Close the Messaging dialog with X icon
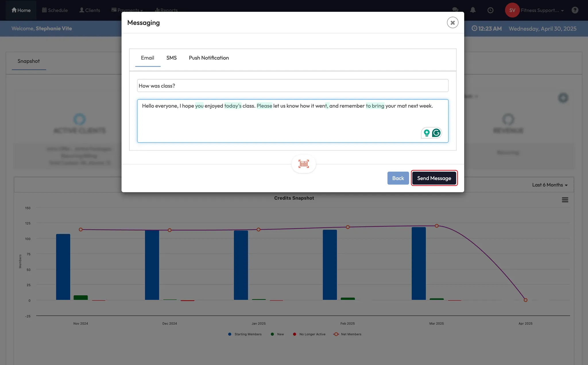This screenshot has width=588, height=365. (x=452, y=22)
